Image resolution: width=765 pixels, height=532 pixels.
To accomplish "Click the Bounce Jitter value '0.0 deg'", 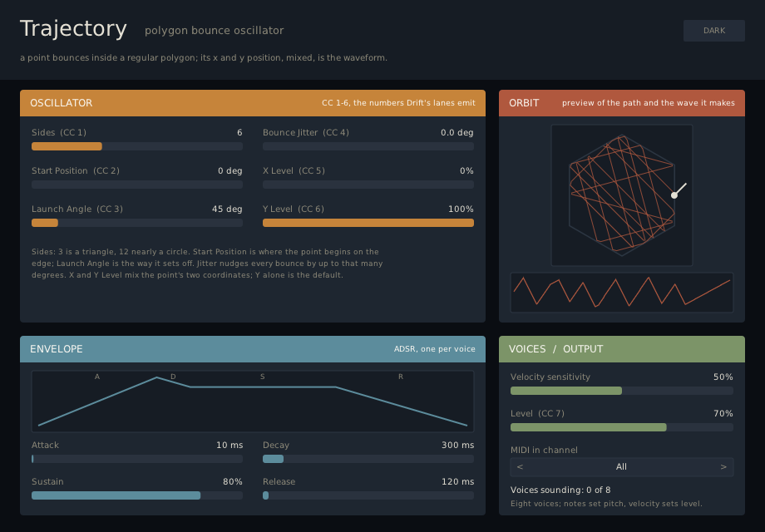I will (x=457, y=133).
